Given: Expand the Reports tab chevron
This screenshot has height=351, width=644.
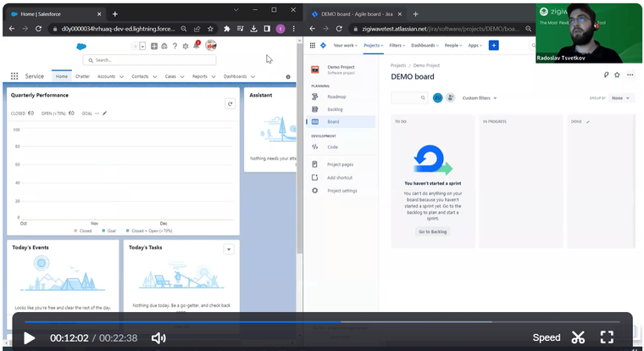Looking at the screenshot, I should point(214,77).
